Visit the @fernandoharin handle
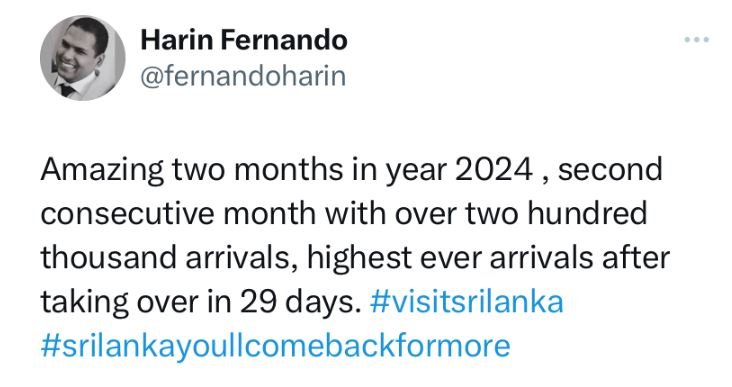The height and width of the screenshot is (387, 732). click(x=243, y=76)
